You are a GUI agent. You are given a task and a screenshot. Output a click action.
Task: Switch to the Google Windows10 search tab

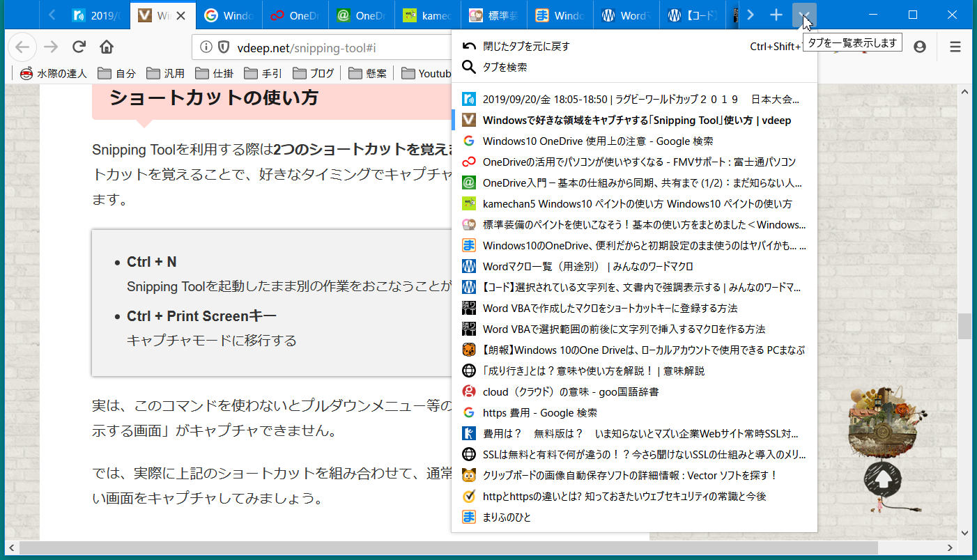click(229, 15)
